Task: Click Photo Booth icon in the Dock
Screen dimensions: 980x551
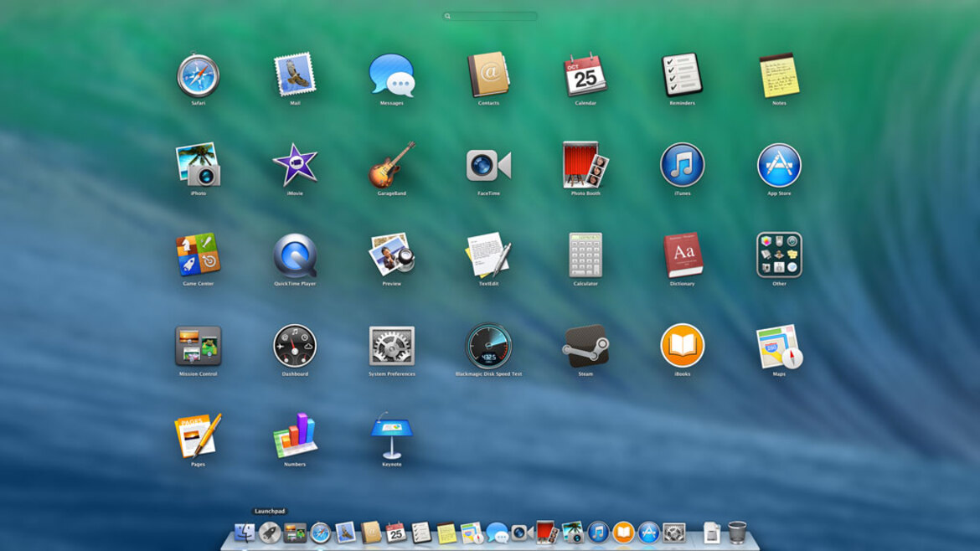Action: pyautogui.click(x=547, y=533)
